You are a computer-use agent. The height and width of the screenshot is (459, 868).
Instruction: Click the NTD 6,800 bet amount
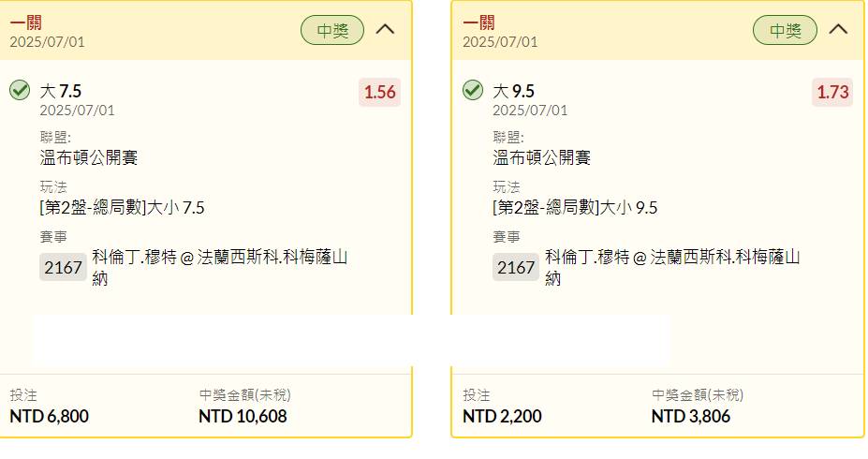[x=50, y=416]
